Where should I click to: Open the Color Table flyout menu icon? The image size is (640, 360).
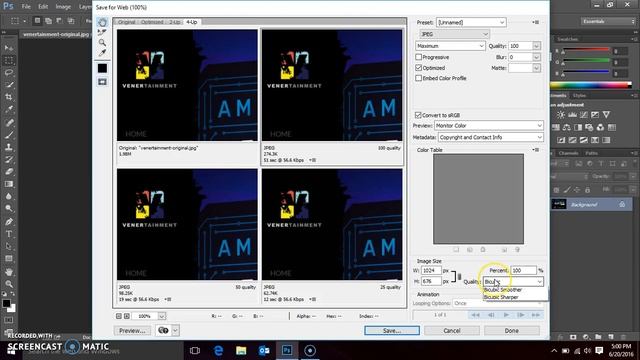coord(536,150)
